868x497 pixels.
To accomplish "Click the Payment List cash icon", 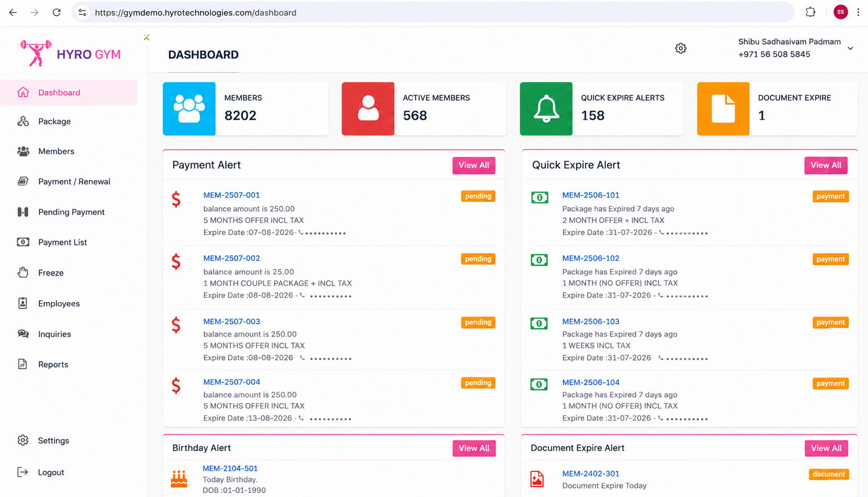I will (23, 242).
